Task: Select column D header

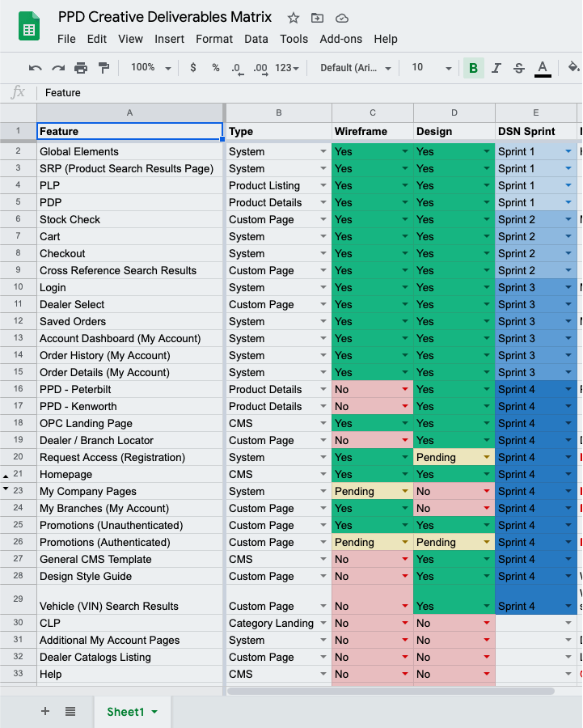Action: 454,112
